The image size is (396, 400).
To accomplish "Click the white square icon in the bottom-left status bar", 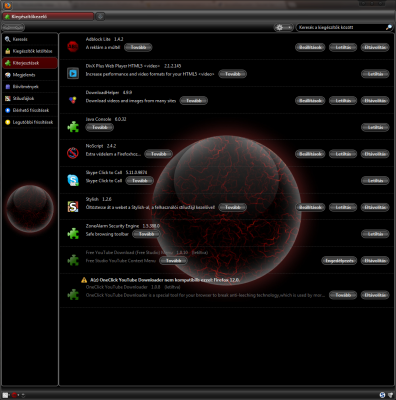I will click(x=6, y=395).
